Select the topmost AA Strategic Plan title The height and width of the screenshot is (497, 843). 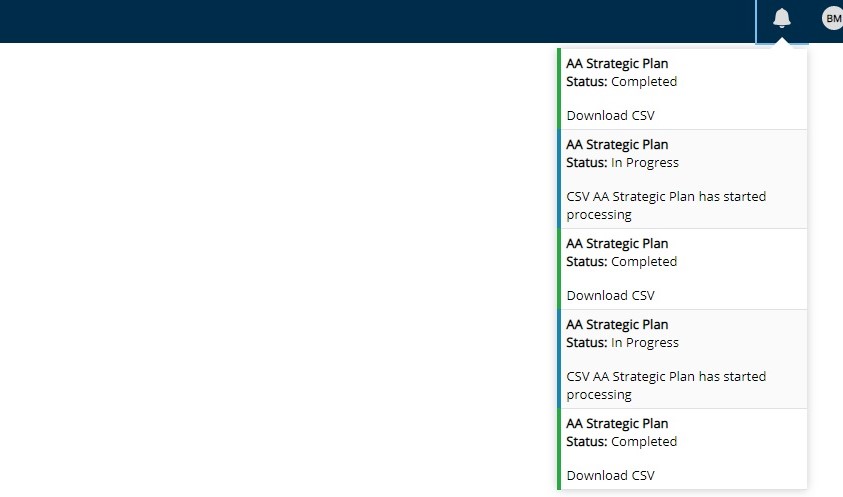tap(617, 63)
